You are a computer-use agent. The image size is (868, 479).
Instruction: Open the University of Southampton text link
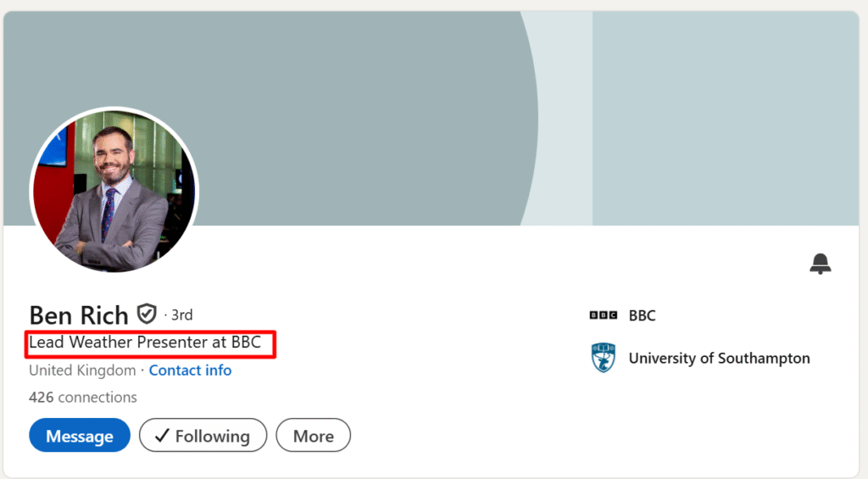tap(719, 358)
